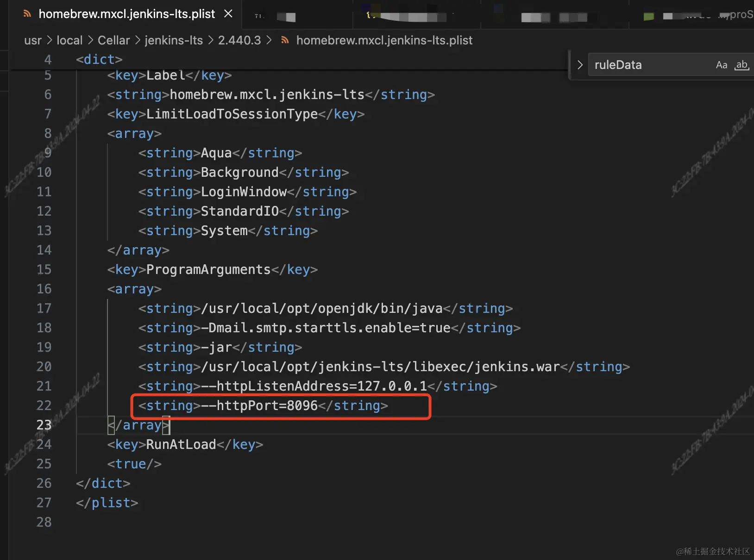Click the Background string line
Screen dimensions: 754x560
click(x=244, y=172)
